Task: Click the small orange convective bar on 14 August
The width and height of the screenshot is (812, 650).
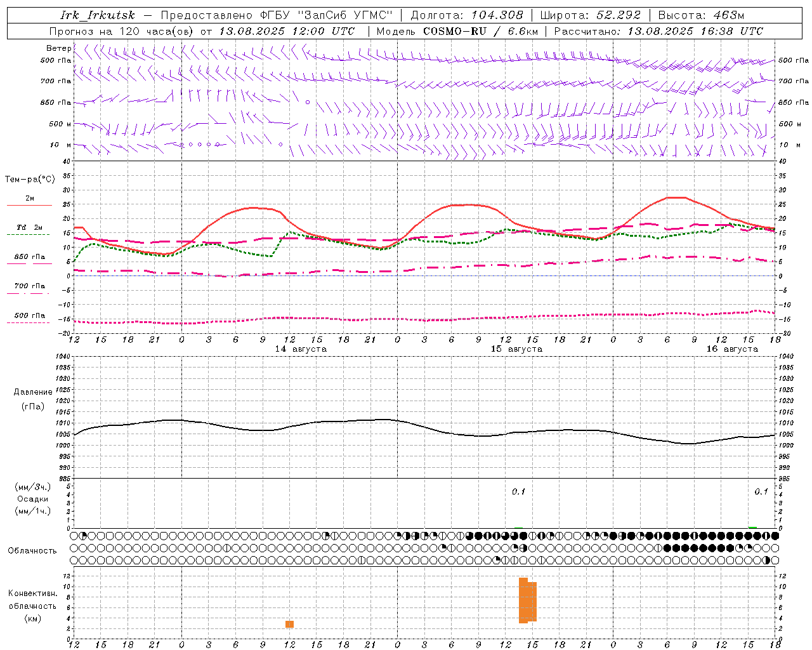Action: (x=289, y=625)
